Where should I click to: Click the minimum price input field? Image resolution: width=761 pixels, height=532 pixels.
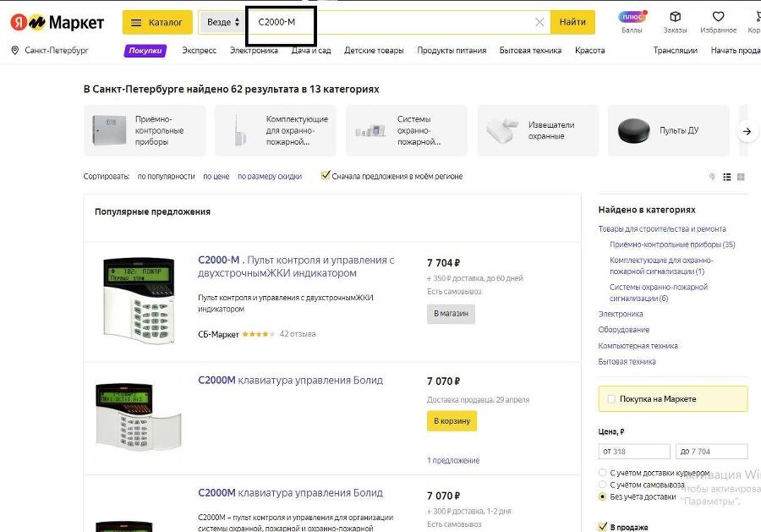pyautogui.click(x=634, y=451)
